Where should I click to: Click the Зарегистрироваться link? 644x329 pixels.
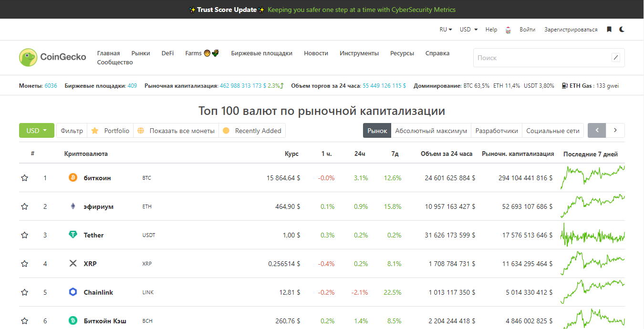(571, 30)
